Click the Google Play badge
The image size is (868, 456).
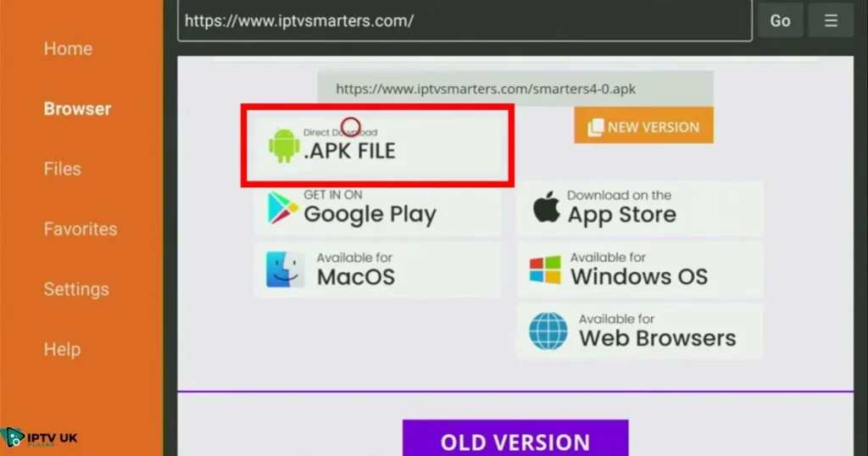tap(377, 209)
